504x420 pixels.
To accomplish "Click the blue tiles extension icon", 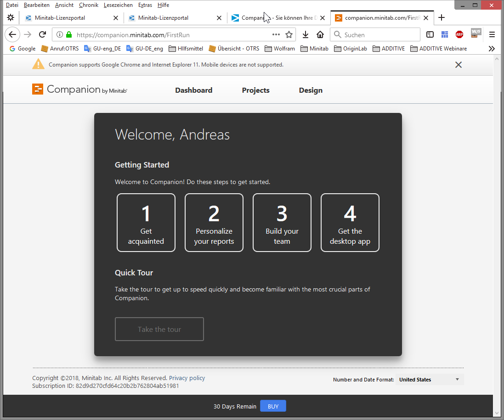I will pyautogui.click(x=445, y=35).
